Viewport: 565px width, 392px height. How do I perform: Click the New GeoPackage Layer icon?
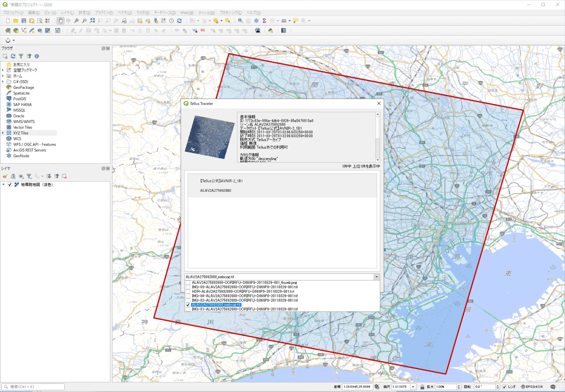[16, 31]
